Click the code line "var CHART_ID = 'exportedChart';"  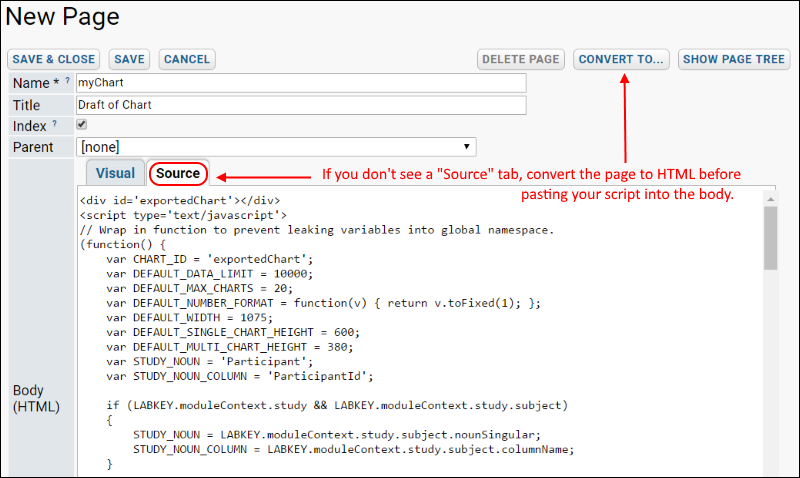(210, 259)
